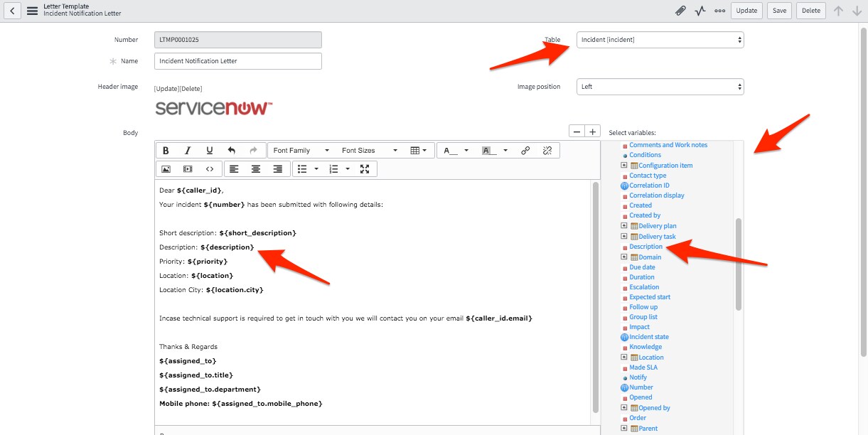This screenshot has width=868, height=435.
Task: Click the body editor vertical scrollbar
Action: click(595, 297)
